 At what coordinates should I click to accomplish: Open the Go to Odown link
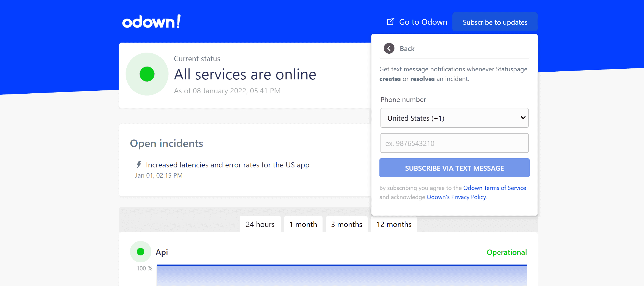click(x=423, y=22)
